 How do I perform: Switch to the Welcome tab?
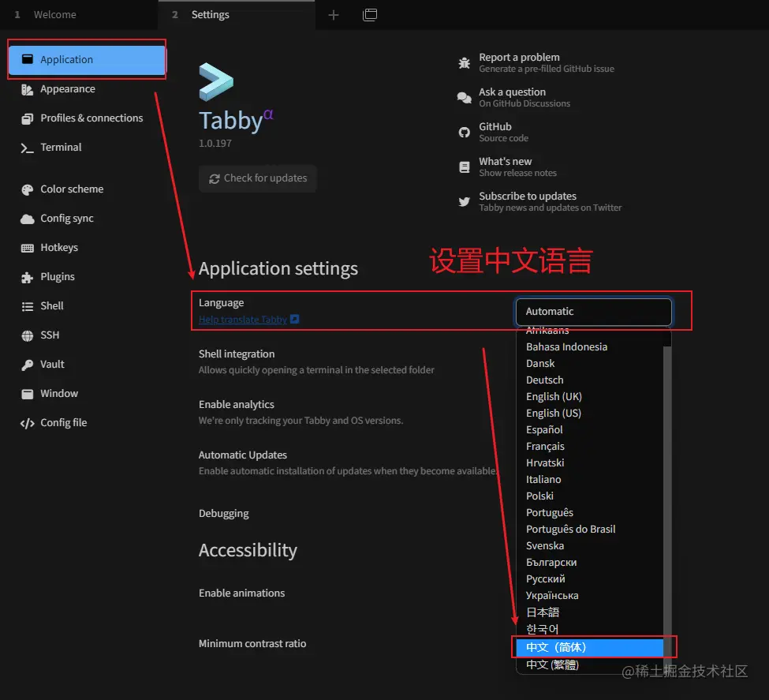click(x=78, y=15)
